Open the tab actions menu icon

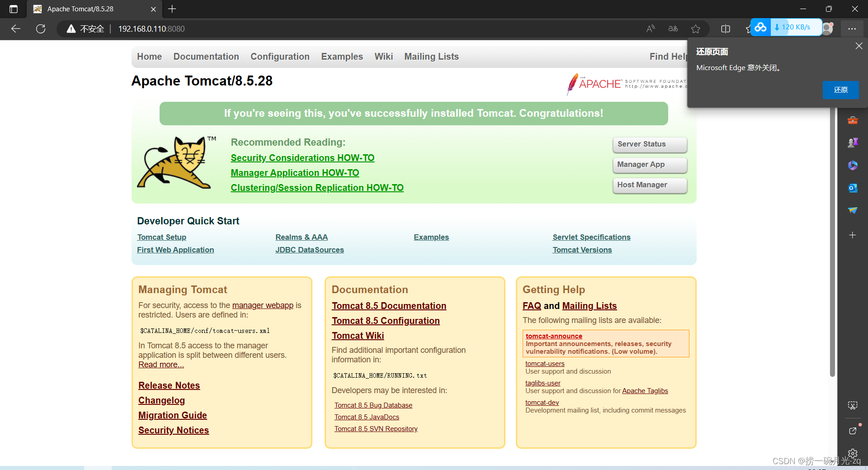(14, 9)
